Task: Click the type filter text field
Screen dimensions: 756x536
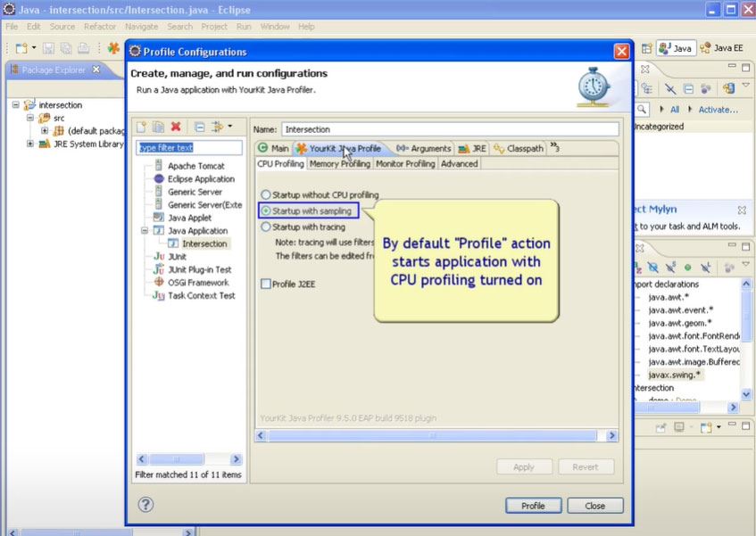Action: click(x=188, y=148)
